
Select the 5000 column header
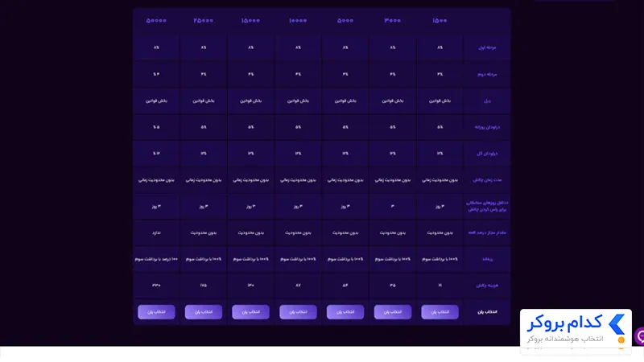[x=345, y=21]
